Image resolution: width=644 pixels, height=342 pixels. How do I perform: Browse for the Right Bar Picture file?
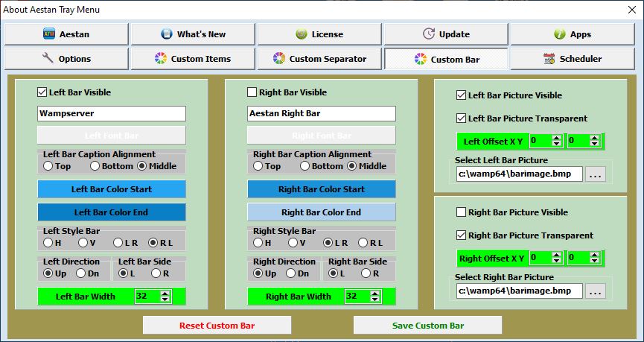pos(596,291)
